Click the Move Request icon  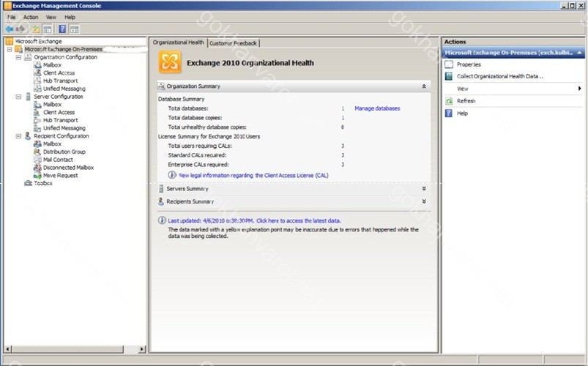[x=37, y=175]
